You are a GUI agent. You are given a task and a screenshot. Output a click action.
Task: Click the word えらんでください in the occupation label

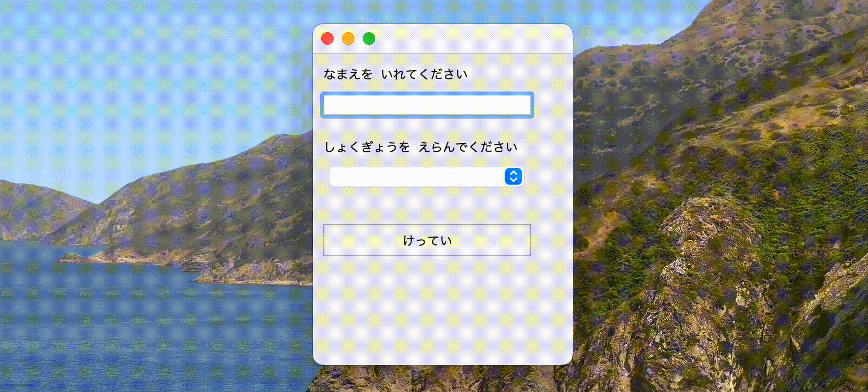468,147
